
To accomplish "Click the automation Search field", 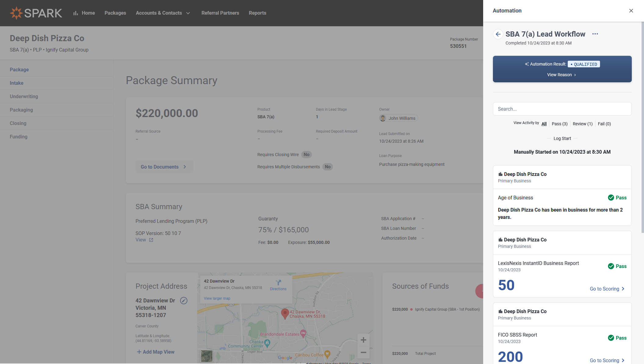I will [x=562, y=109].
